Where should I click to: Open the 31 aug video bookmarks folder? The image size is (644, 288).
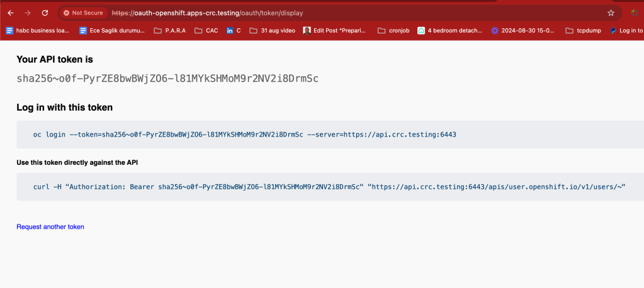273,30
